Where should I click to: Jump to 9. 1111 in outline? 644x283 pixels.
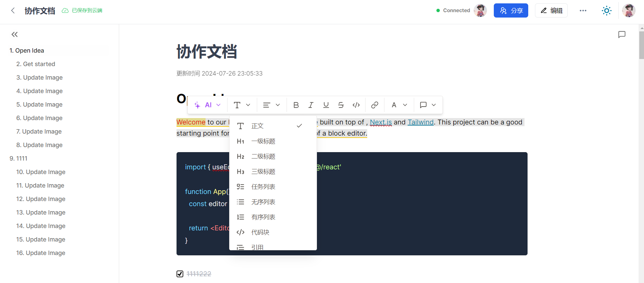[19, 159]
